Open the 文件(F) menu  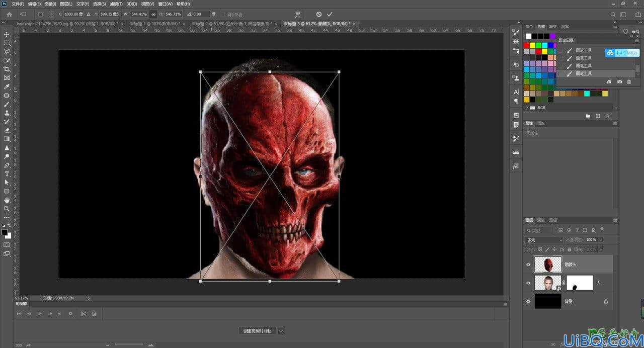(18, 4)
